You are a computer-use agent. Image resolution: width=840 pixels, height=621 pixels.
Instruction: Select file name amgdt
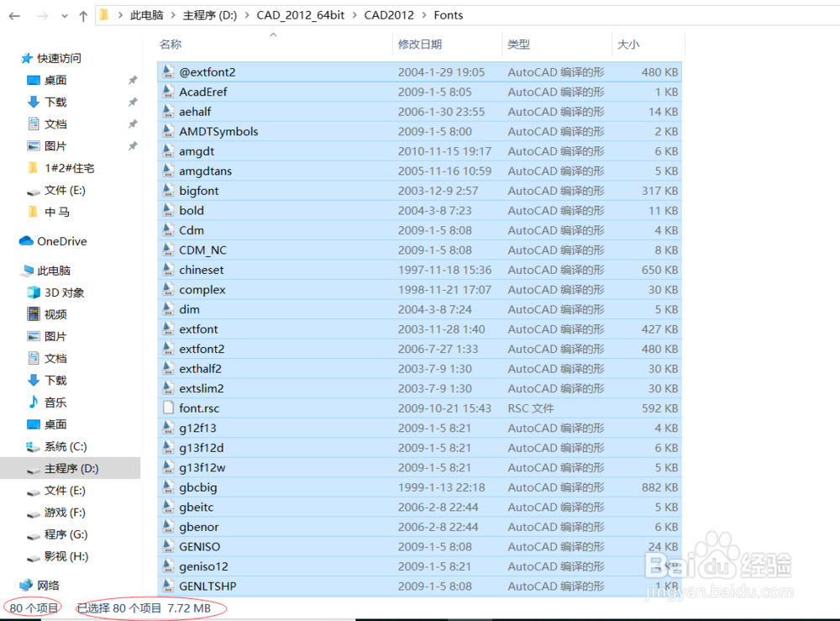[197, 151]
